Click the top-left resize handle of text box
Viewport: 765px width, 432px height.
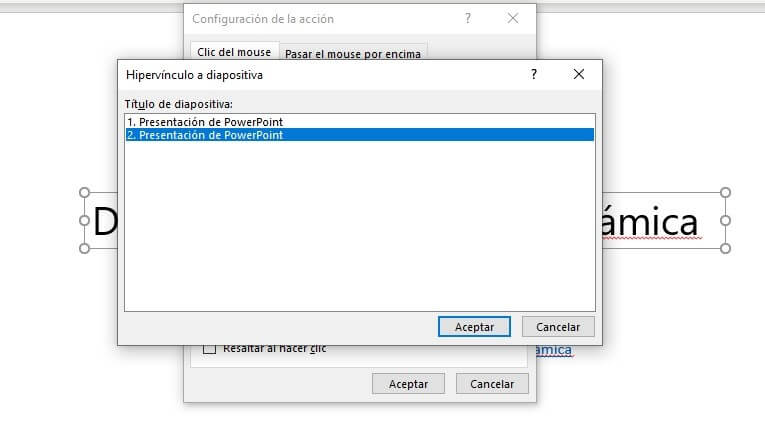[84, 192]
